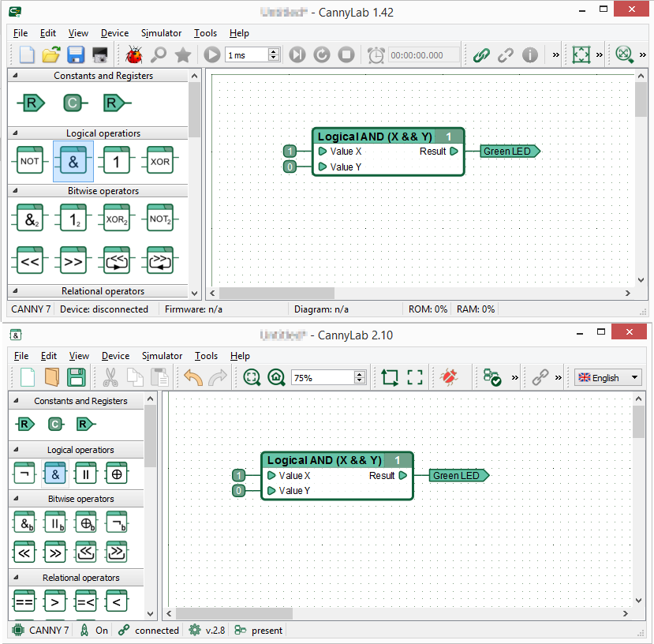The height and width of the screenshot is (644, 654).
Task: Click CANNY 7 status entry in CannyLab 2.10
Action: 40,630
